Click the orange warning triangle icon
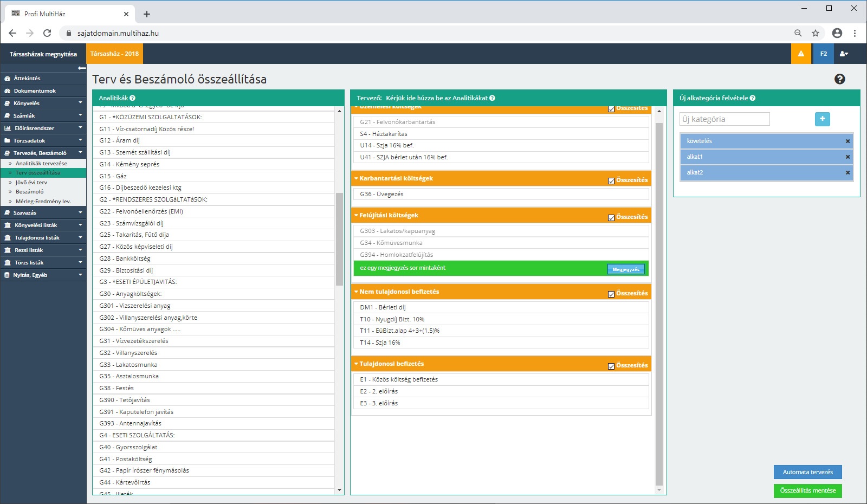Image resolution: width=867 pixels, height=504 pixels. click(801, 54)
